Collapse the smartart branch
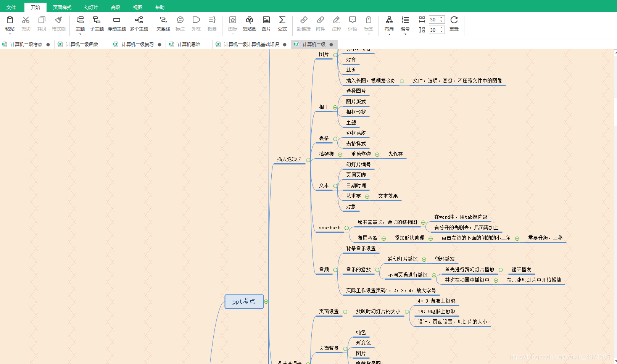The width and height of the screenshot is (617, 364). click(346, 228)
